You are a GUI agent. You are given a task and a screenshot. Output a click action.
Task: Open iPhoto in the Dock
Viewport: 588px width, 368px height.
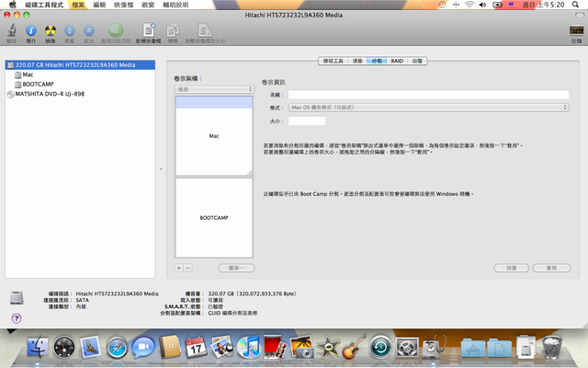(x=222, y=347)
